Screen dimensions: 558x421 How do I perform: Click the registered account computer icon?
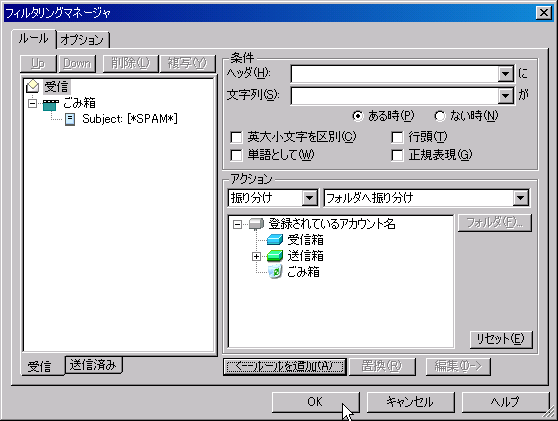tap(256, 224)
